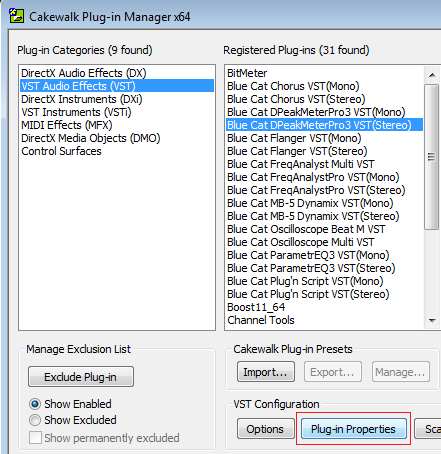Screen dimensions: 441x454
Task: Click the Cakewalk Plug-in Manager title icon
Action: tap(16, 16)
